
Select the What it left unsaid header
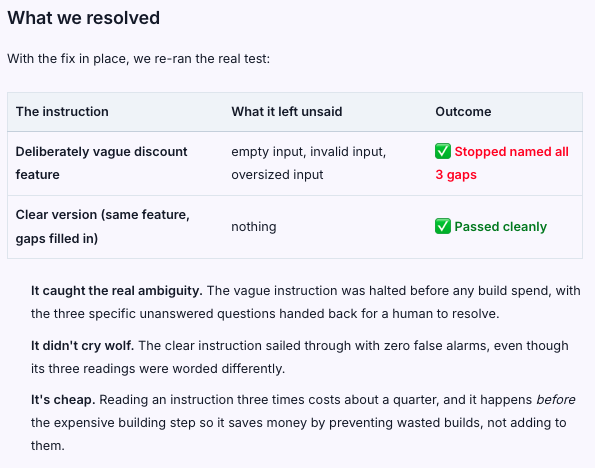[287, 112]
